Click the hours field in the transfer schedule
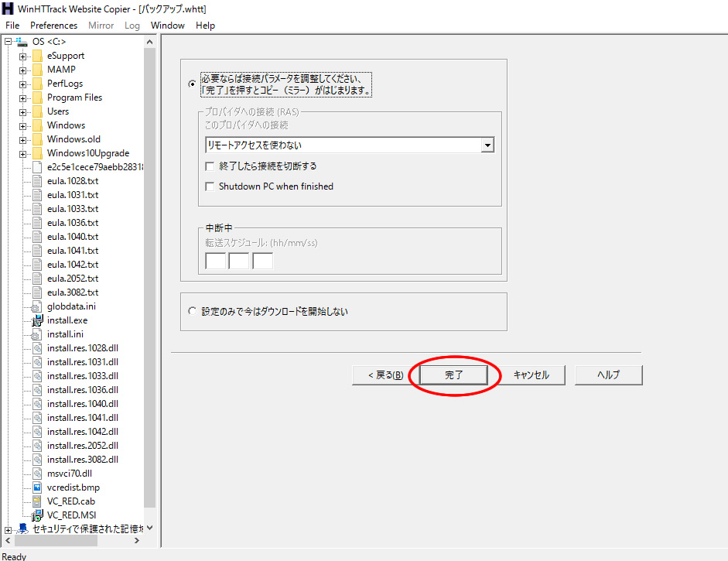The width and height of the screenshot is (728, 561). pyautogui.click(x=215, y=261)
